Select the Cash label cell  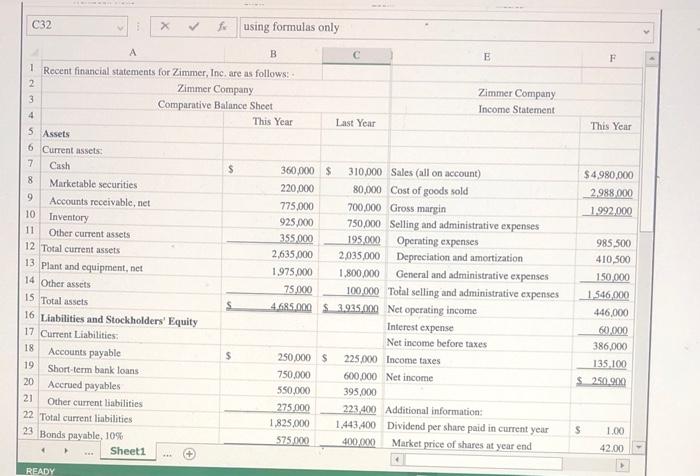60,166
